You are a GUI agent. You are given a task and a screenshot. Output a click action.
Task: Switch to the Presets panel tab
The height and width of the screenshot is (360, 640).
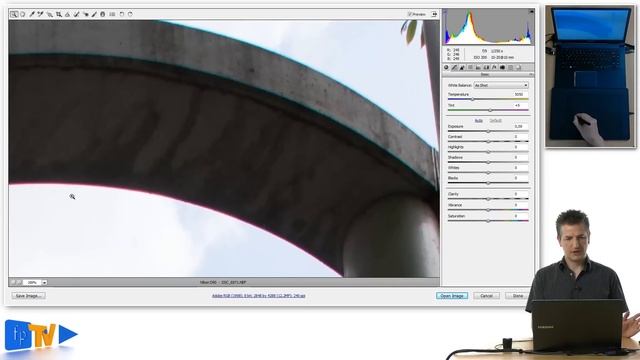510,67
